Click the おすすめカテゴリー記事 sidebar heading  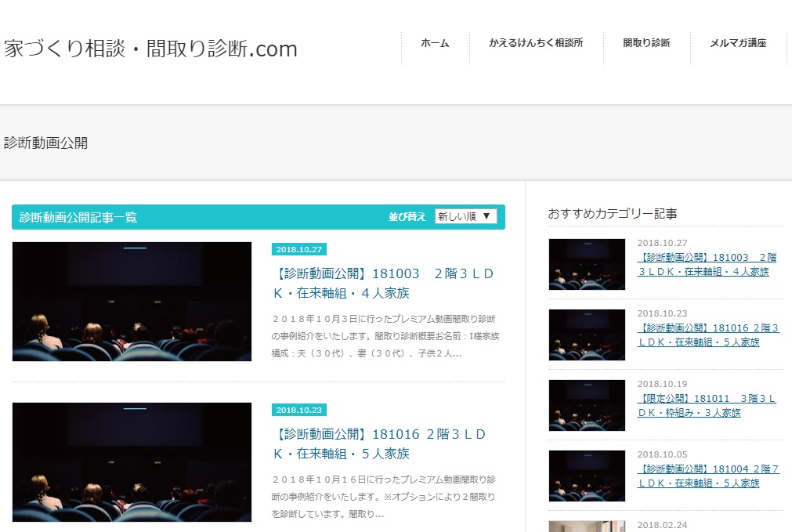613,214
